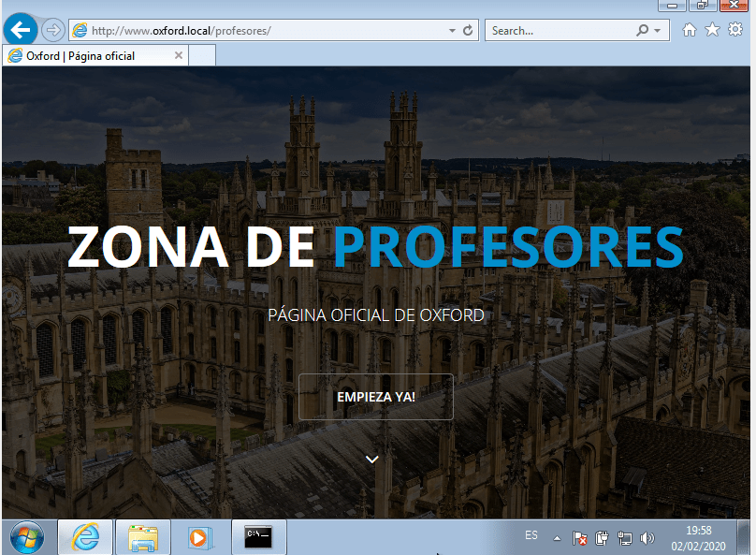This screenshot has width=756, height=555.
Task: Show hidden system tray icons
Action: coord(557,538)
